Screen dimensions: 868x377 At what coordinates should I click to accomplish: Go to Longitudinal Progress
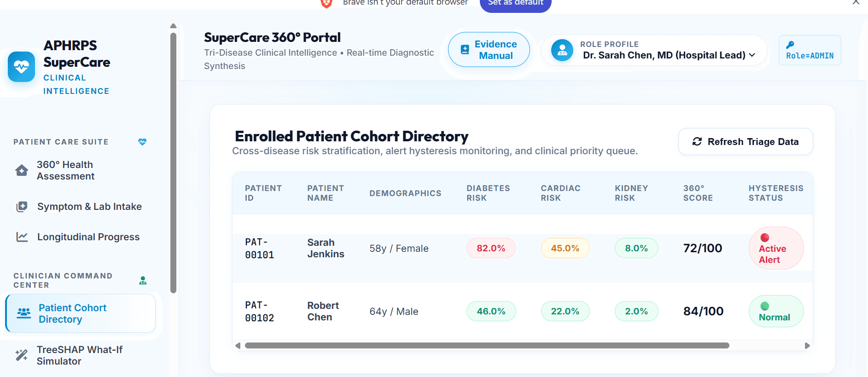[x=80, y=237]
